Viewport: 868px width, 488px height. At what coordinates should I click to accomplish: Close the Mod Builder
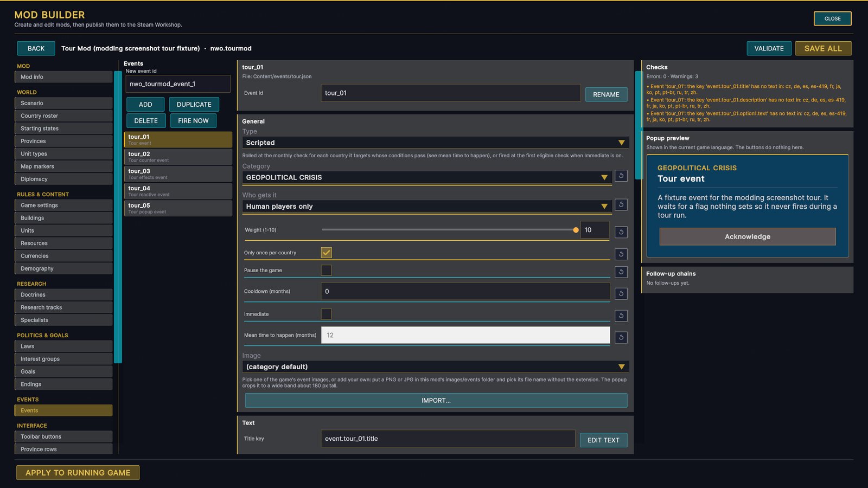pyautogui.click(x=832, y=18)
